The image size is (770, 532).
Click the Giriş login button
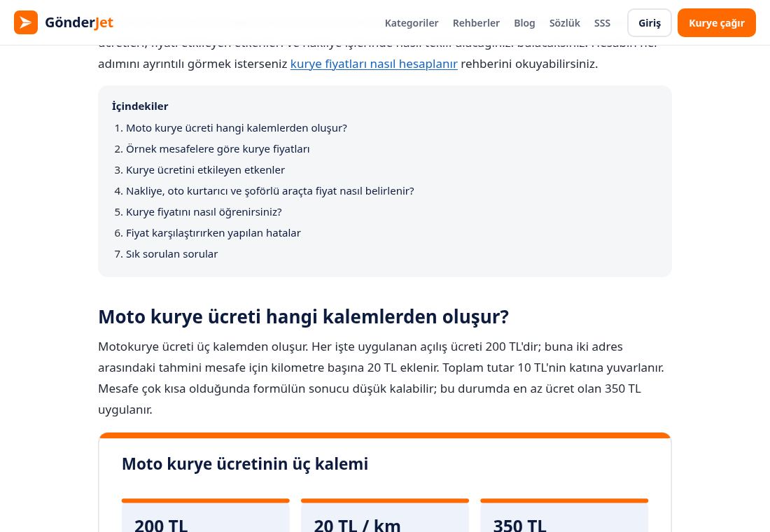[x=649, y=22]
